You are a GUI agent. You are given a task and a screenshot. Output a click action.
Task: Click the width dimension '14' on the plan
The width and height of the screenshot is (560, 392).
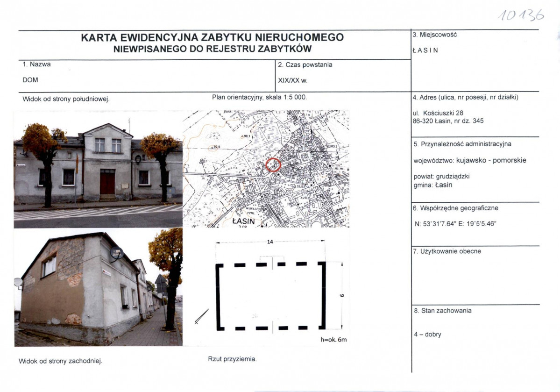click(270, 242)
